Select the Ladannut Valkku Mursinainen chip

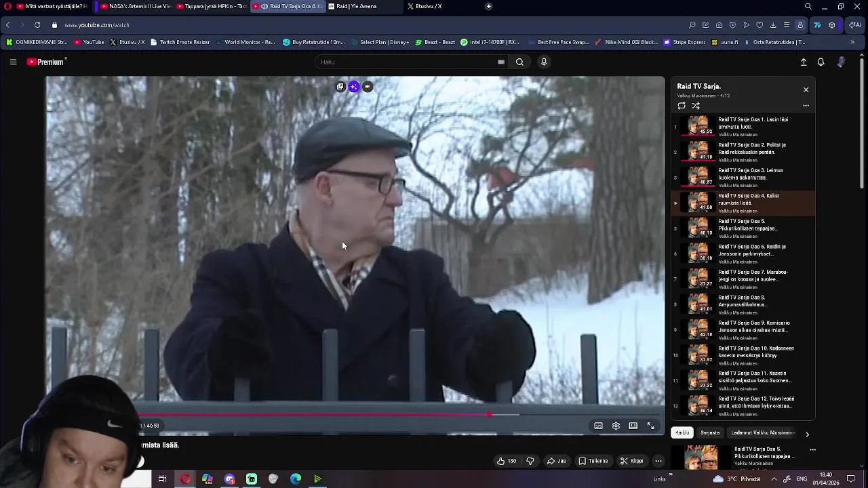pos(762,432)
